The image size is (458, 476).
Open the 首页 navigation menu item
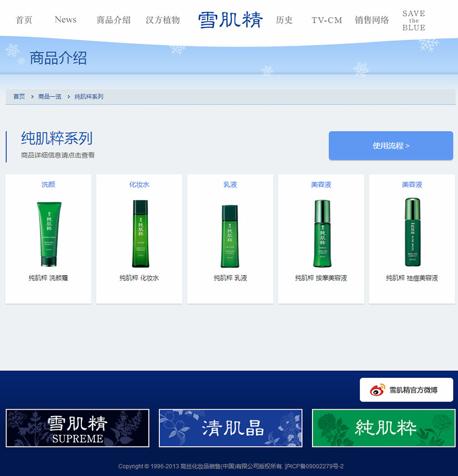[x=24, y=20]
